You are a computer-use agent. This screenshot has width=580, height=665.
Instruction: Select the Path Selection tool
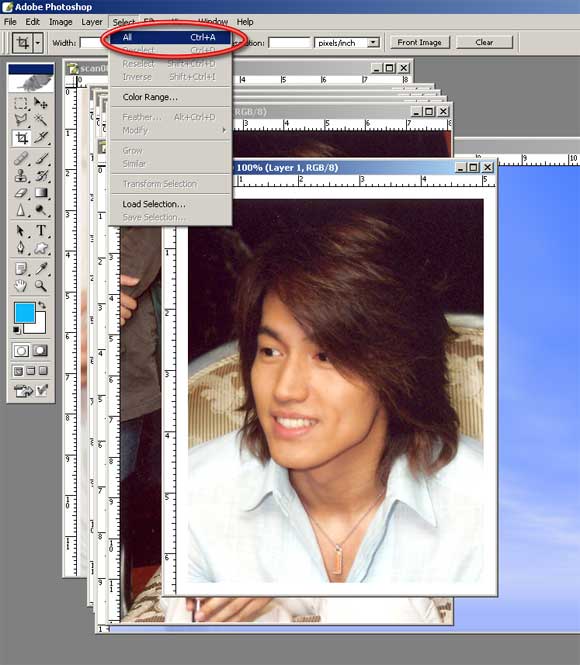tap(20, 231)
